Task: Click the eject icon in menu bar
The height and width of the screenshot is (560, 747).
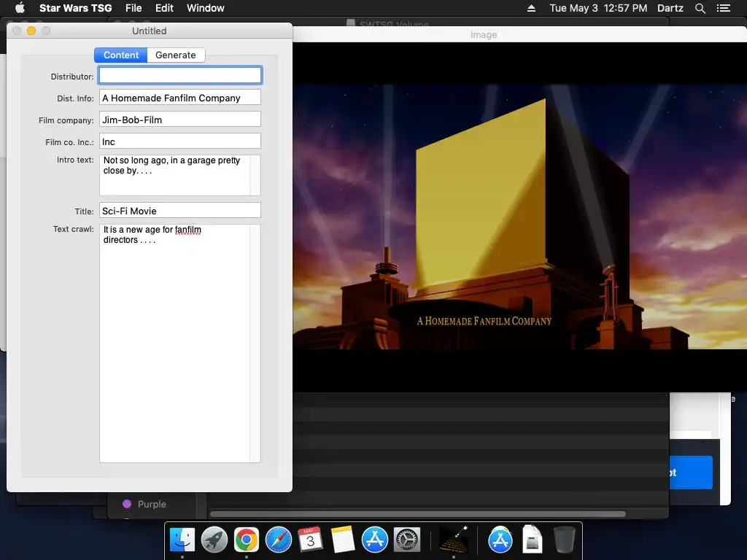Action: (x=531, y=8)
